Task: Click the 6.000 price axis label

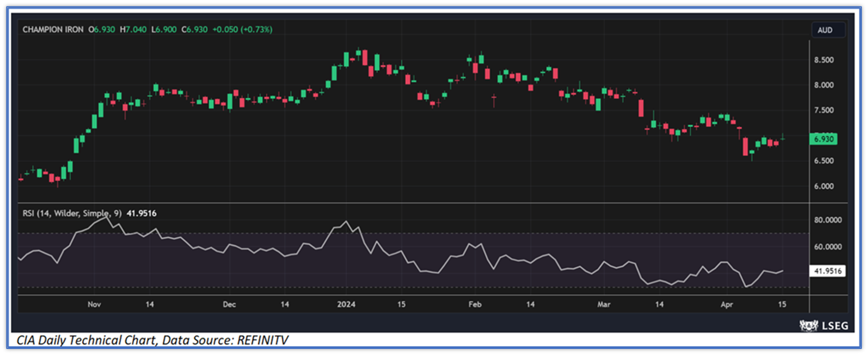Action: tap(824, 187)
